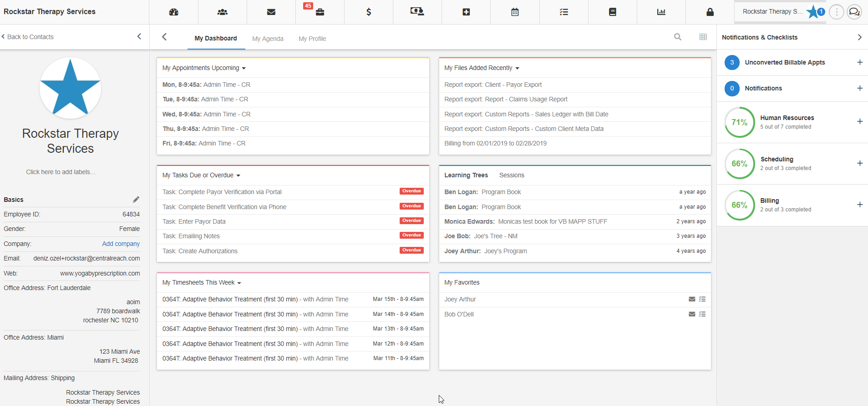Expand Billing checklist with plus

(x=860, y=205)
